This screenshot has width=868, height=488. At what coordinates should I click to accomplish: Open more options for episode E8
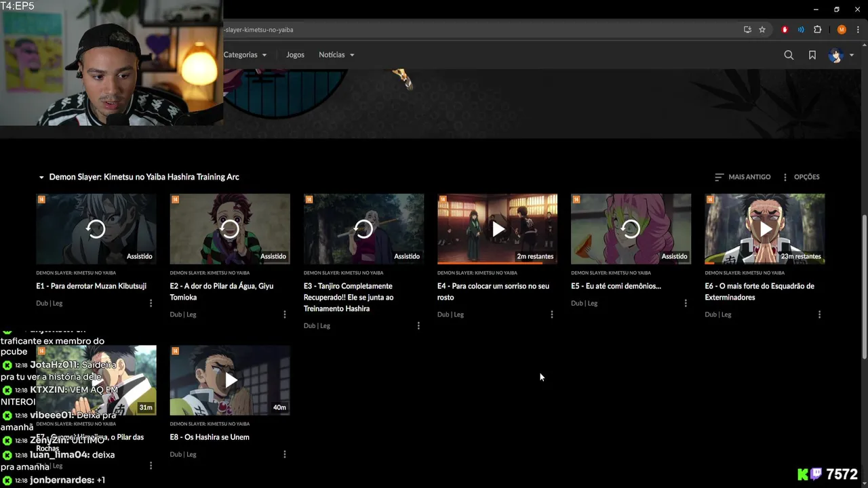point(285,454)
